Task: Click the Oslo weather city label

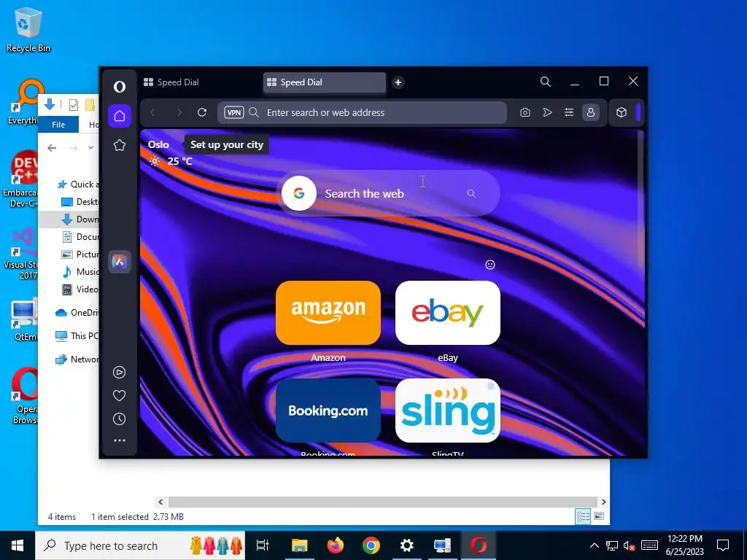Action: (x=158, y=144)
